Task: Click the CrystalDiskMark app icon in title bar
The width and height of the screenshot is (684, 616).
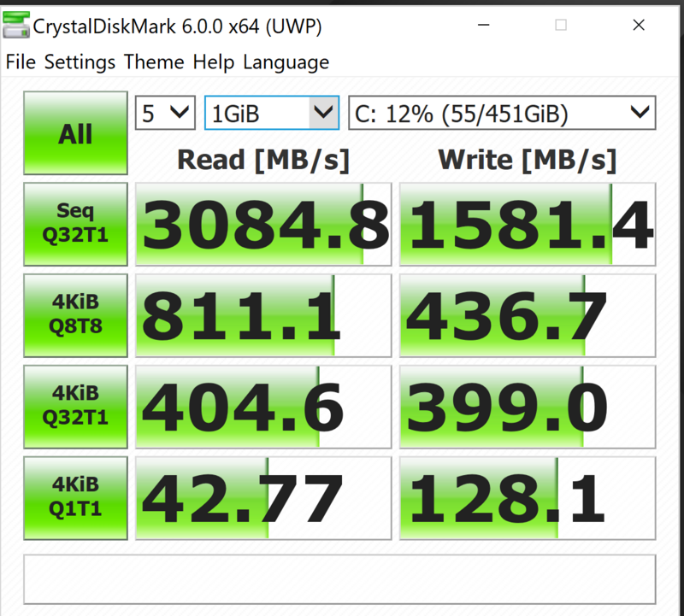Action: pos(16,26)
